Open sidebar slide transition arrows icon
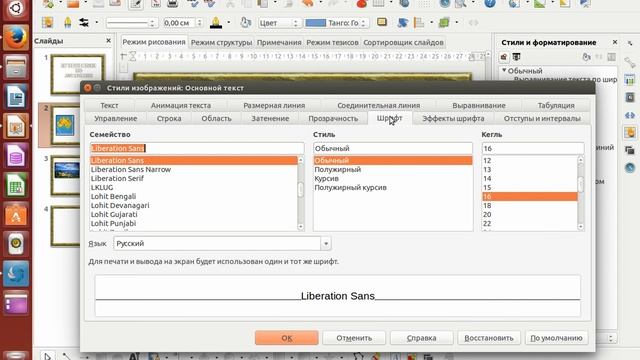 630,115
